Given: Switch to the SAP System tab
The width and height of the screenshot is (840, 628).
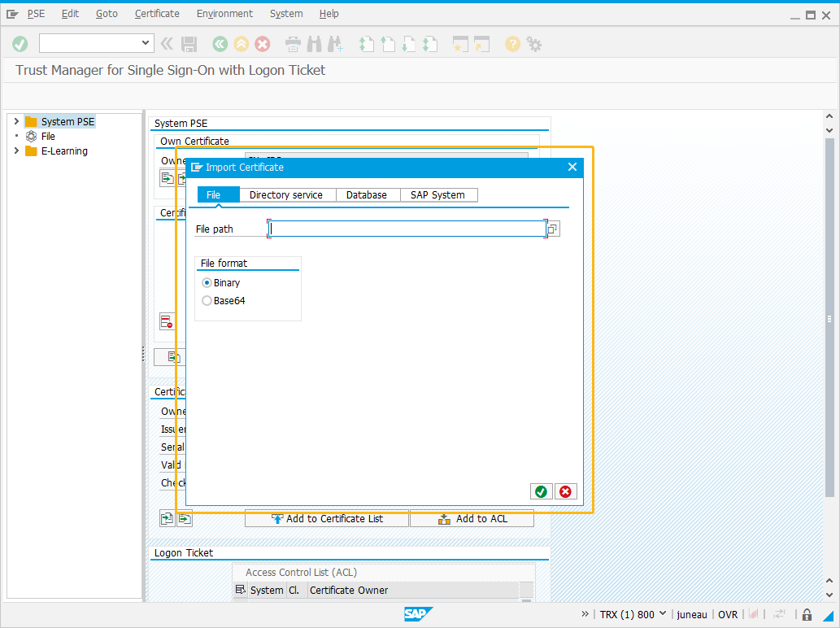Looking at the screenshot, I should pyautogui.click(x=437, y=195).
